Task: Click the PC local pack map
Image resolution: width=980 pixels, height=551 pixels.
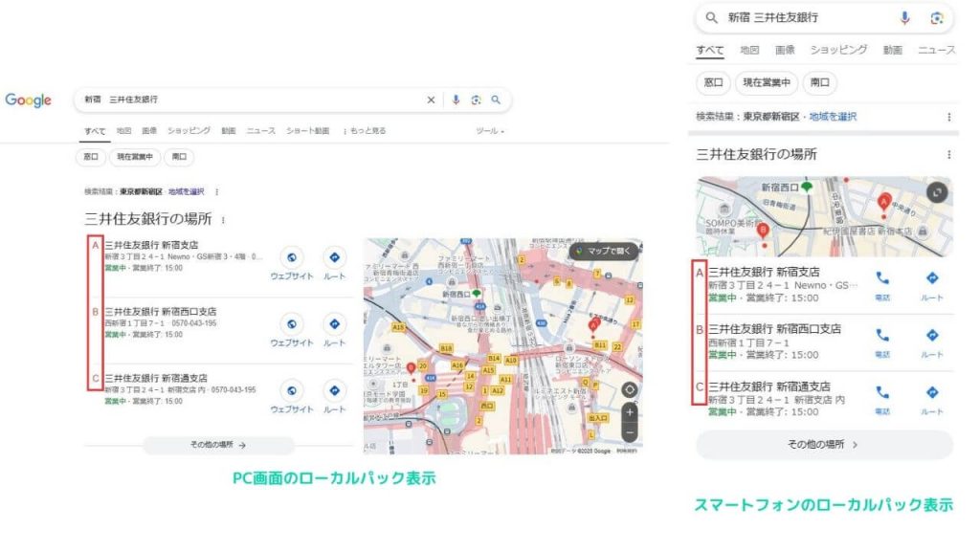Action: click(x=503, y=346)
